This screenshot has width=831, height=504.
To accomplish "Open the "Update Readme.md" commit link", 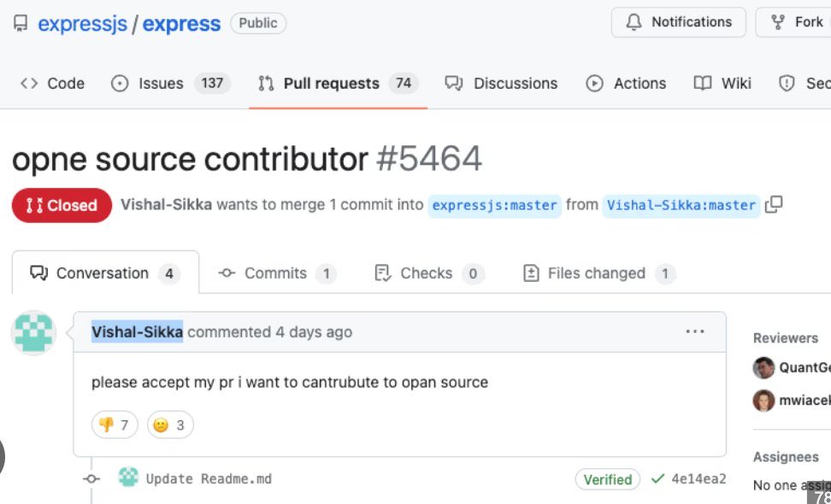I will tap(209, 479).
